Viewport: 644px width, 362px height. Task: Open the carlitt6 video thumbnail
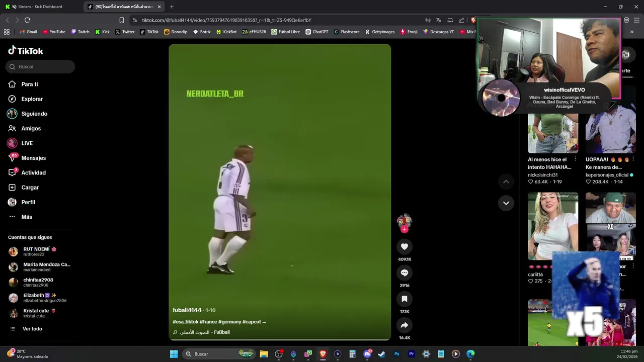(552, 226)
